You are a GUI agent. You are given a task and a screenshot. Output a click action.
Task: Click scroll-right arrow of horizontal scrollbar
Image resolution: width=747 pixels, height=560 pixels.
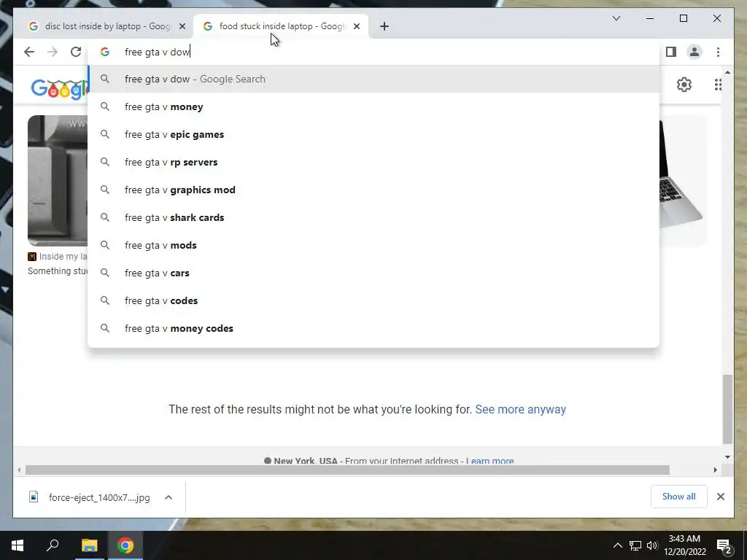pos(715,470)
